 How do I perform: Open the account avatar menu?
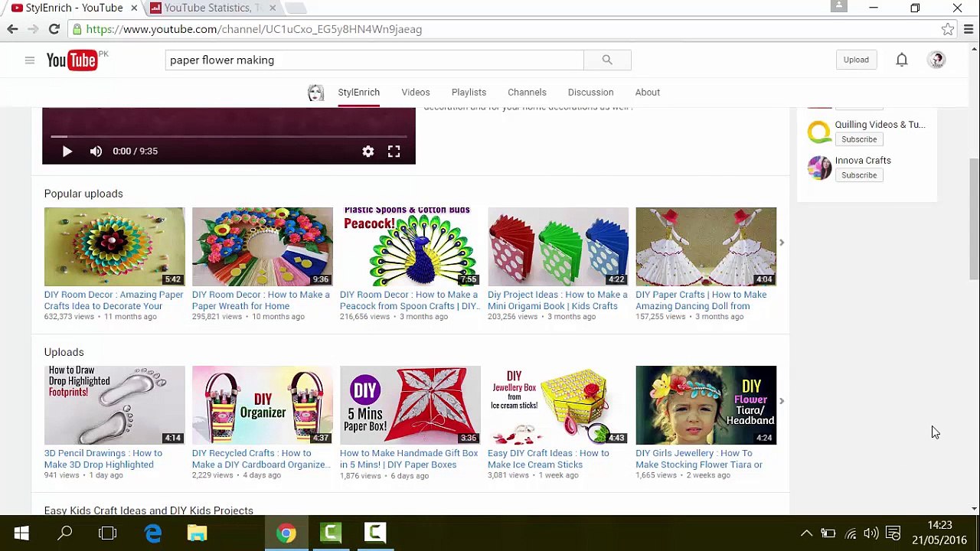click(936, 60)
